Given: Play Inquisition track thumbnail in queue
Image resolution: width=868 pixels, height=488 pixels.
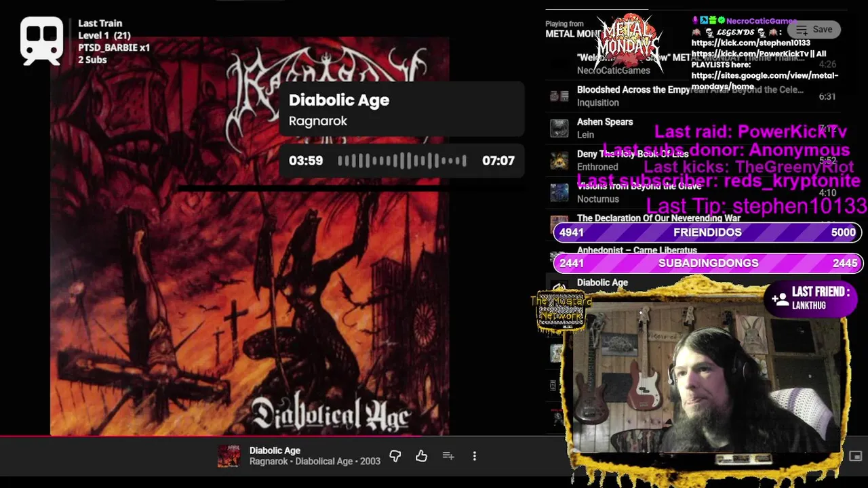Looking at the screenshot, I should coord(559,96).
